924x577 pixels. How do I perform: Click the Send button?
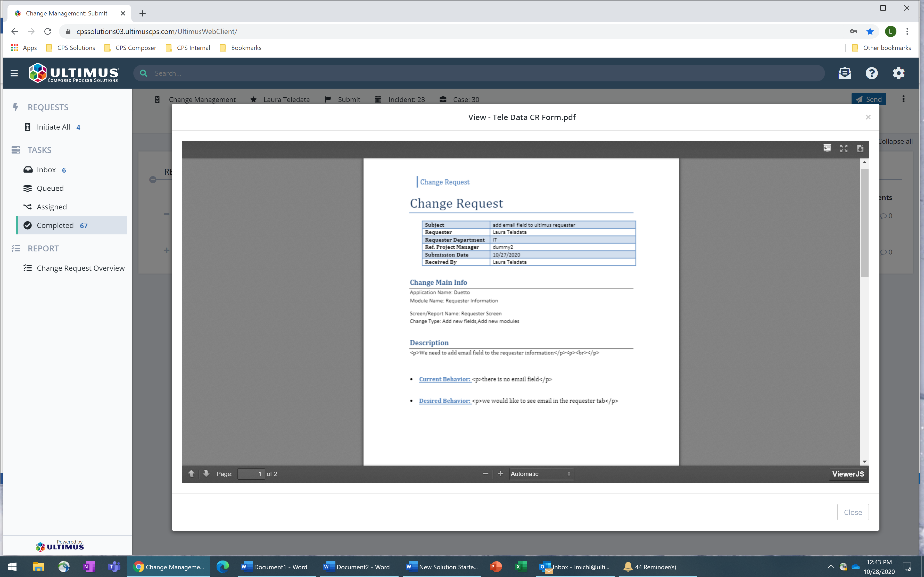click(869, 99)
